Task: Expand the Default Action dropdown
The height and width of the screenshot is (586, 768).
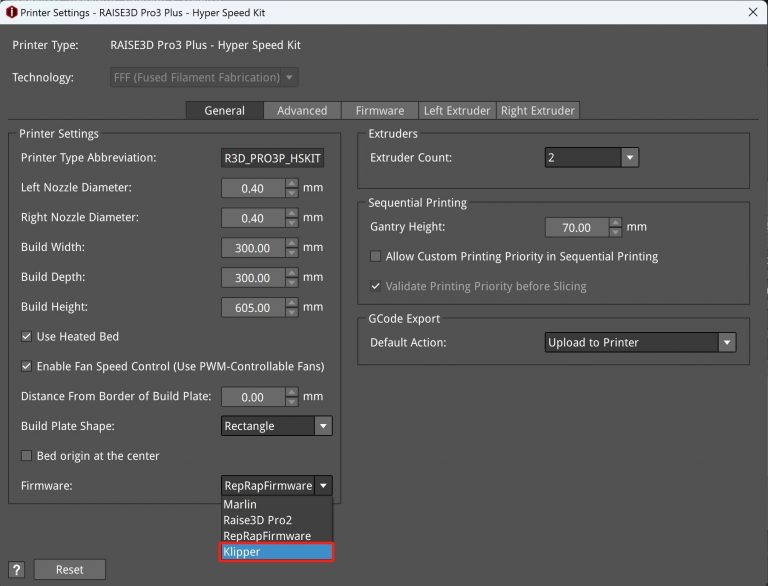Action: coord(640,342)
